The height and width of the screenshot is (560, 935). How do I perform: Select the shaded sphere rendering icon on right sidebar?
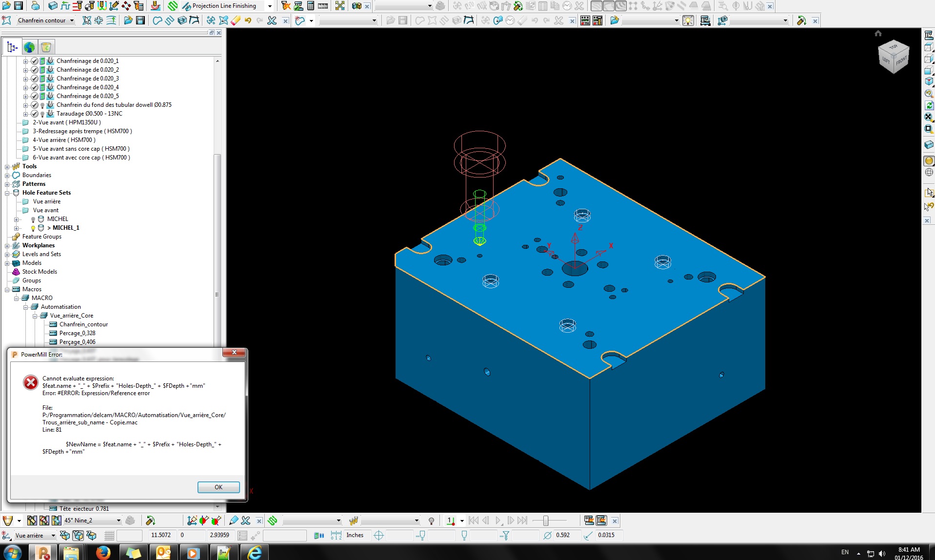[x=928, y=160]
